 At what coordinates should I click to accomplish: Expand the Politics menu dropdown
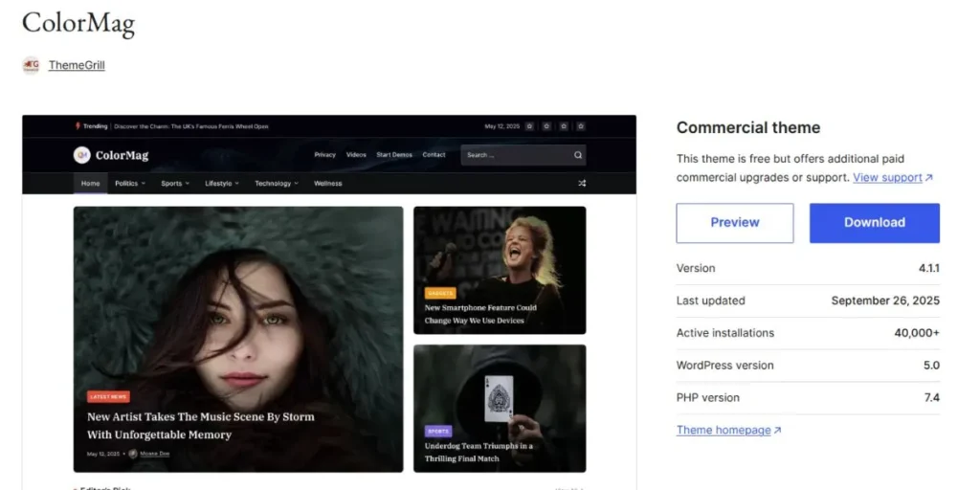pyautogui.click(x=130, y=184)
